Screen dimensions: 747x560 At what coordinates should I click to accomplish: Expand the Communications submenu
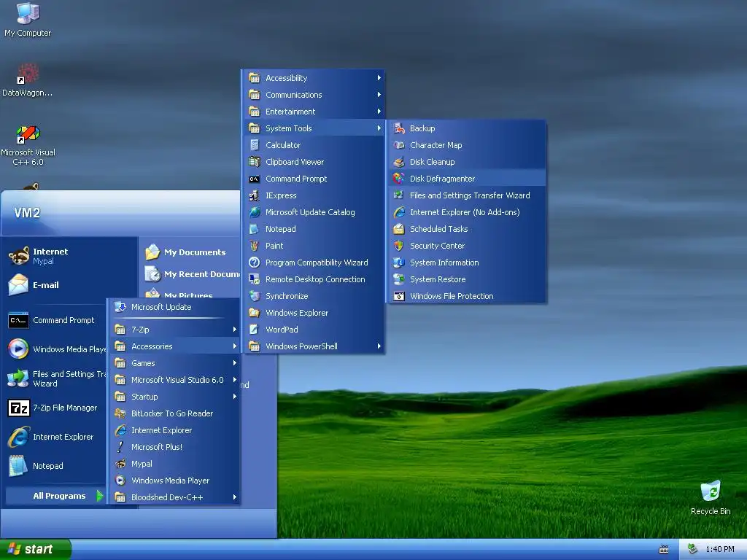[x=314, y=95]
